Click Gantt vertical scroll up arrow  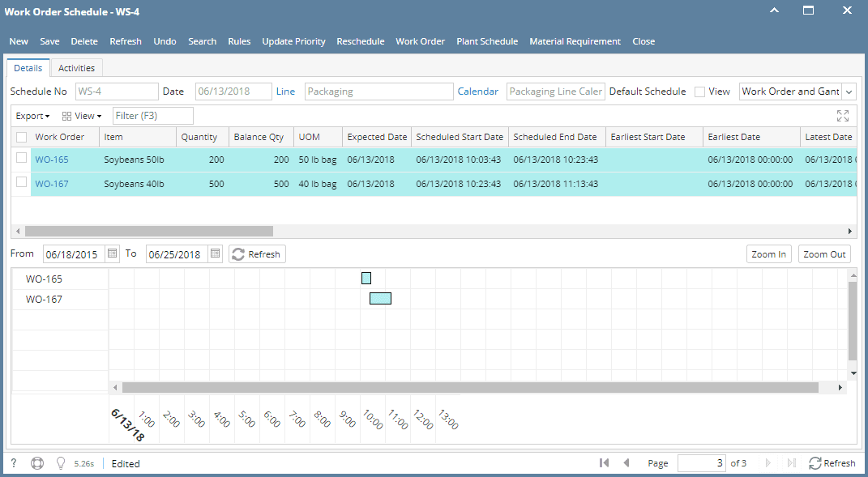coord(853,275)
